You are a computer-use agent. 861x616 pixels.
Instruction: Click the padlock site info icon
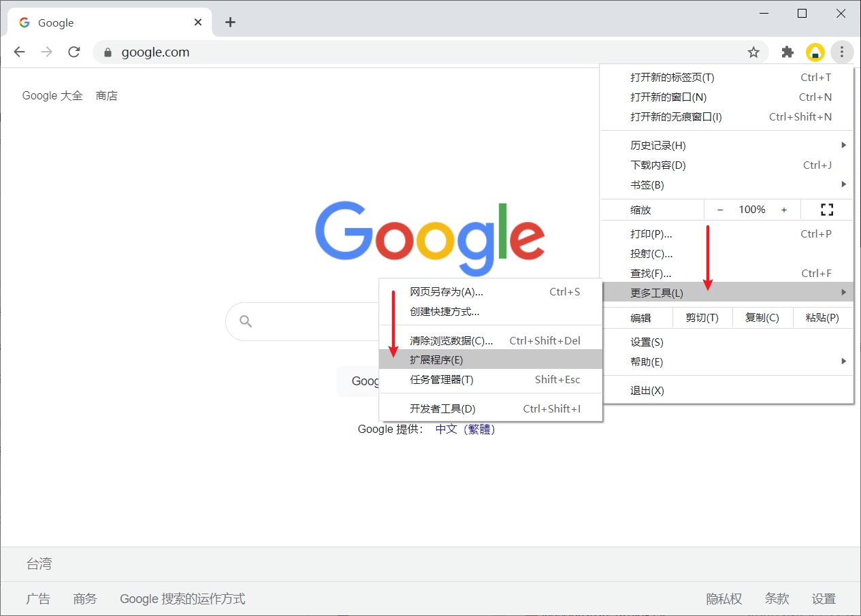click(107, 52)
